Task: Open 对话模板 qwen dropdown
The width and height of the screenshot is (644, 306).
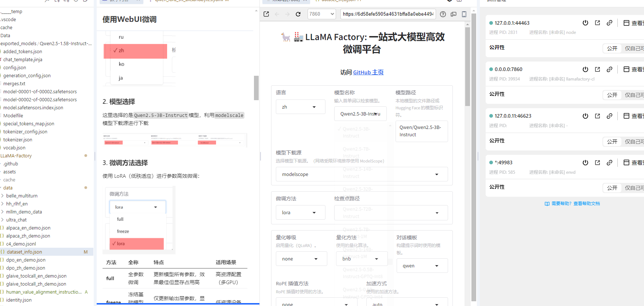Action: [x=422, y=266]
